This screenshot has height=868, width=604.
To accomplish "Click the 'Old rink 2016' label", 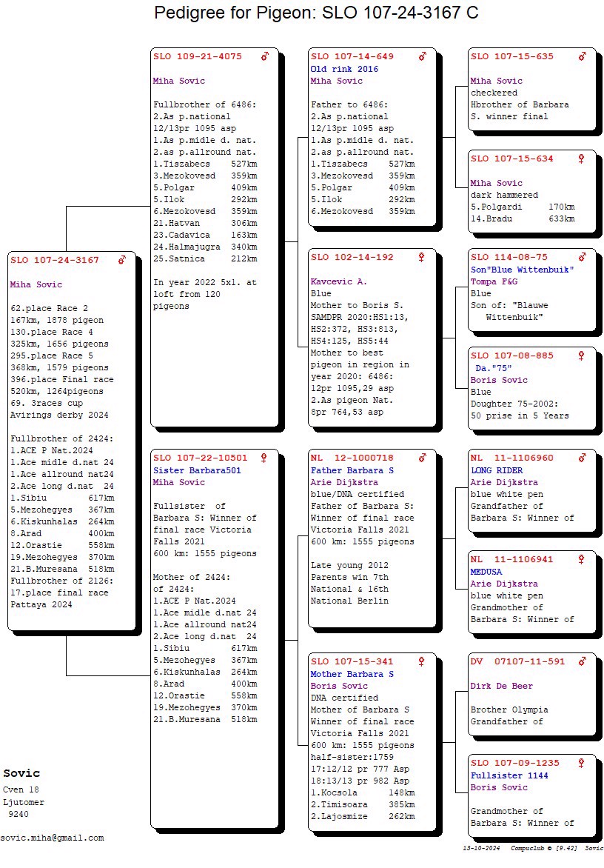I will pos(344,69).
